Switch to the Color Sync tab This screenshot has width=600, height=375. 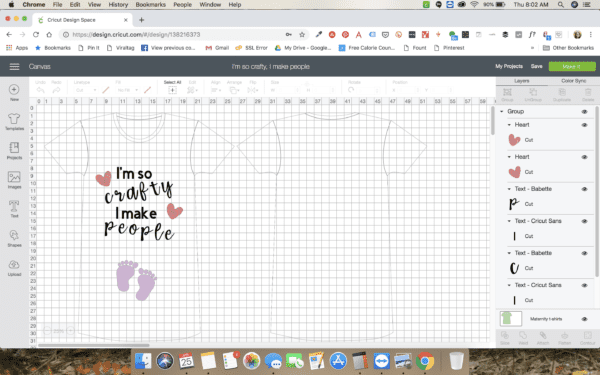[573, 81]
